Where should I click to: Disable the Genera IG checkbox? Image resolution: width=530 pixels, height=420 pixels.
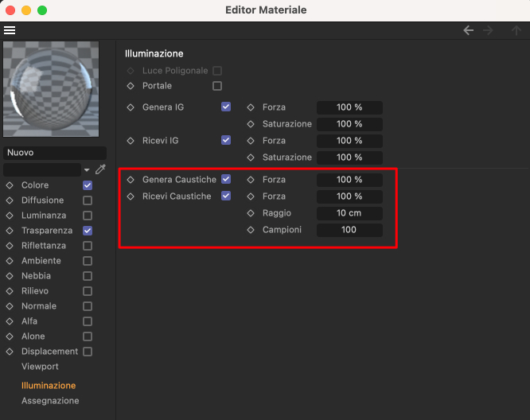(226, 107)
